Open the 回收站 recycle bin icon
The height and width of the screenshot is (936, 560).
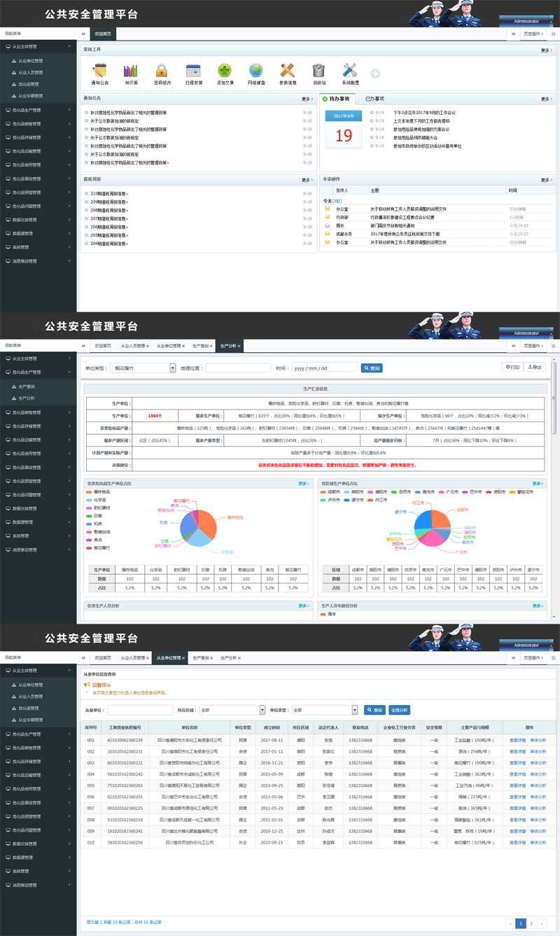(318, 71)
